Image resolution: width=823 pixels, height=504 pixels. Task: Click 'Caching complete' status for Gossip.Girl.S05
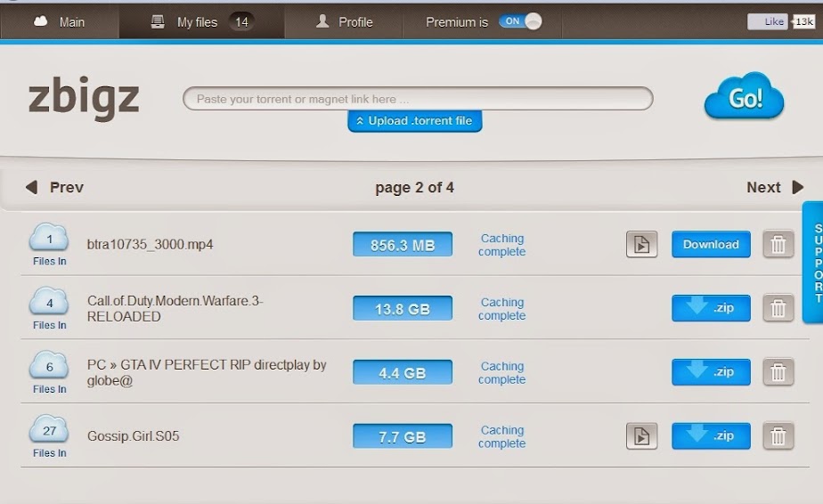[501, 437]
